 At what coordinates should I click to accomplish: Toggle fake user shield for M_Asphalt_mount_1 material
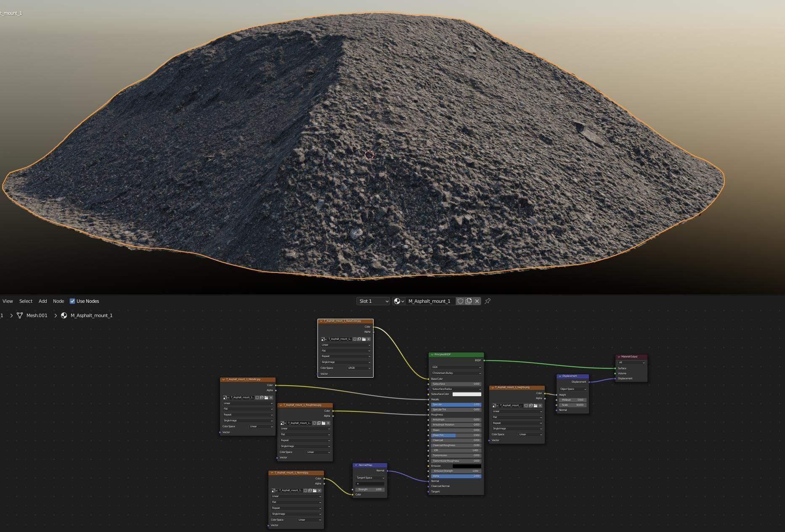[460, 301]
